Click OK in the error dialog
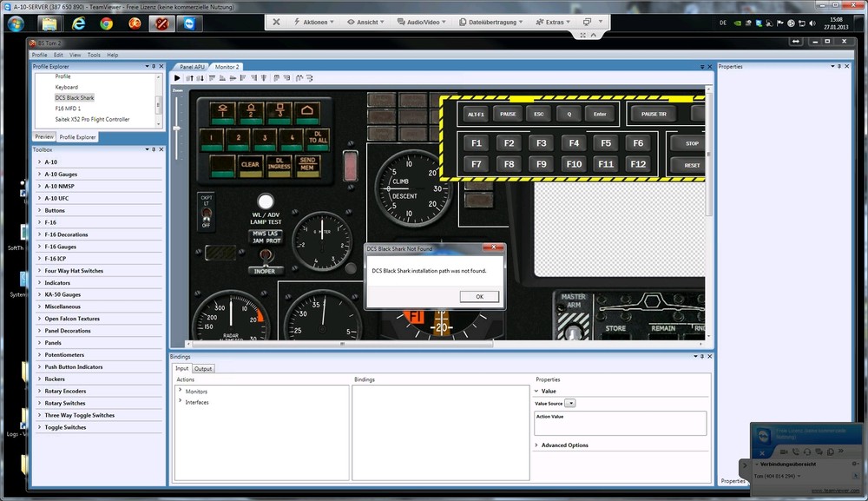This screenshot has width=868, height=501. [479, 296]
